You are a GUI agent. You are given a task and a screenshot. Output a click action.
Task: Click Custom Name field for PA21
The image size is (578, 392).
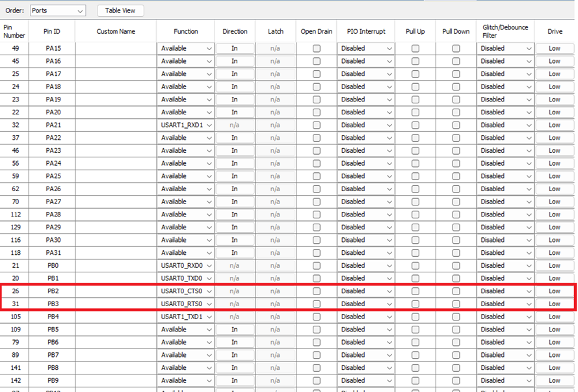point(116,125)
